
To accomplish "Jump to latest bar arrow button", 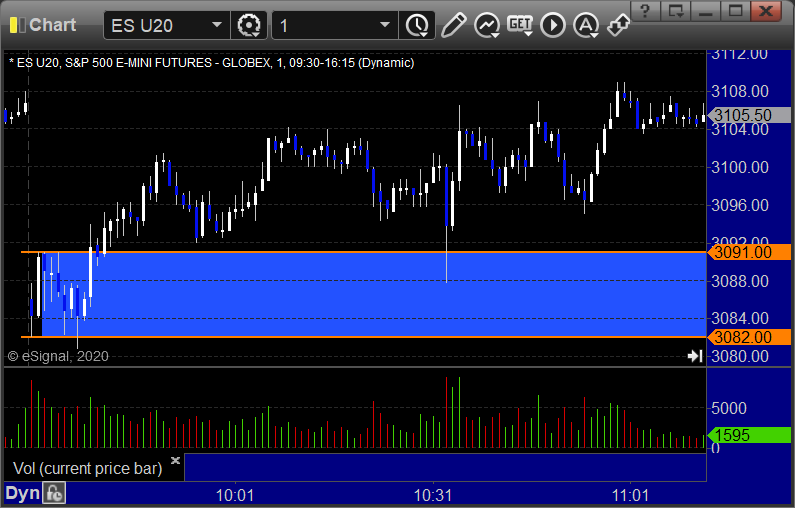I will [695, 356].
